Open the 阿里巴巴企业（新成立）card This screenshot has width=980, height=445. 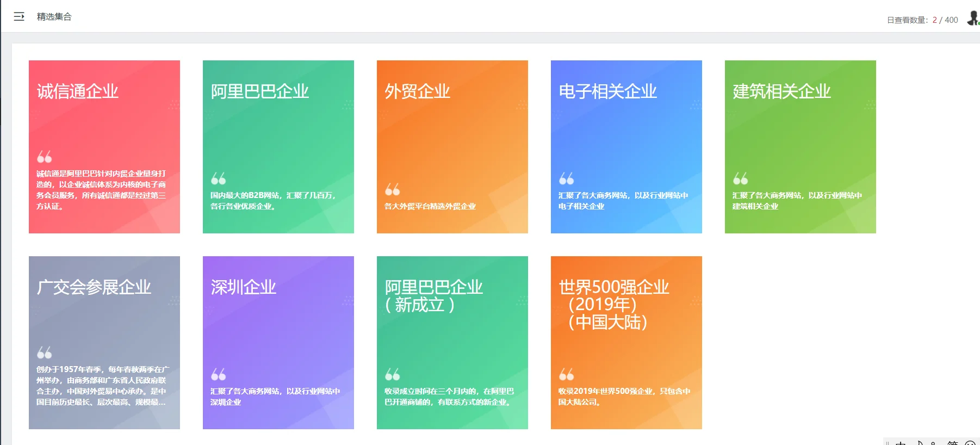(x=452, y=343)
